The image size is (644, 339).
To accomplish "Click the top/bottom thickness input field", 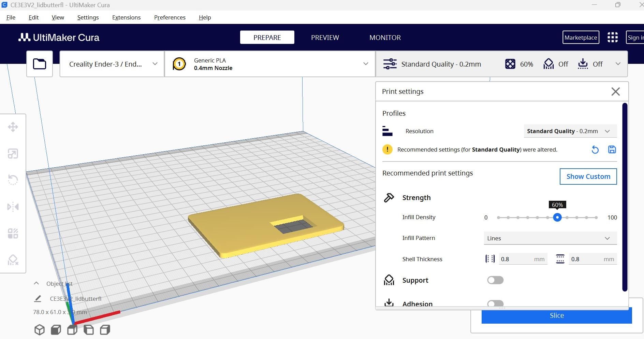I will (x=593, y=259).
